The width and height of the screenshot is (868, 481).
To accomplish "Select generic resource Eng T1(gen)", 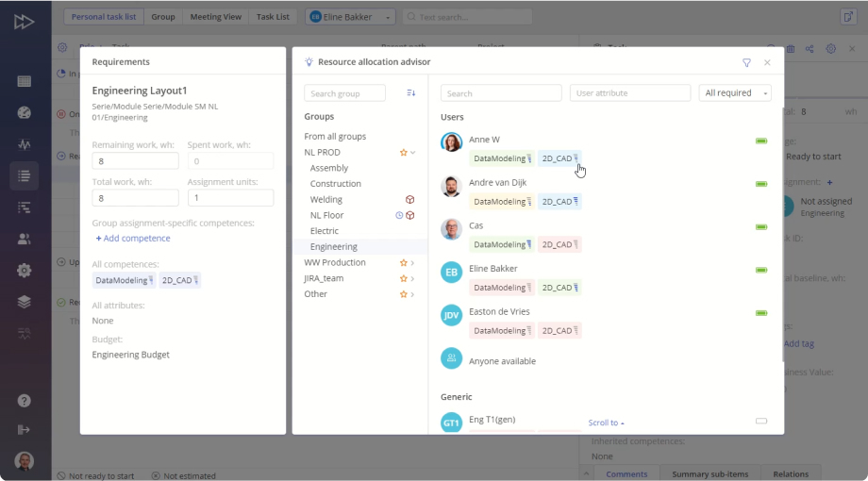I will [492, 420].
